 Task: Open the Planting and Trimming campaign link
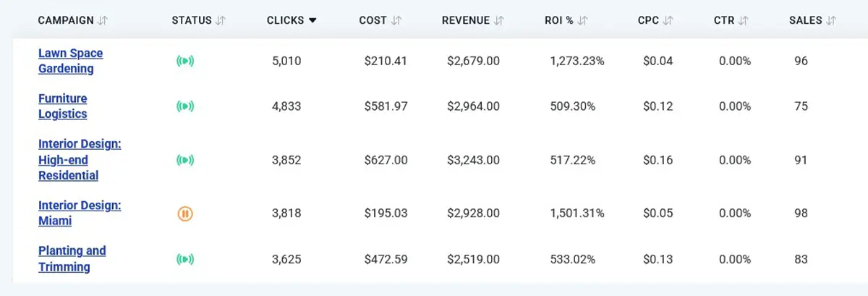pyautogui.click(x=72, y=258)
